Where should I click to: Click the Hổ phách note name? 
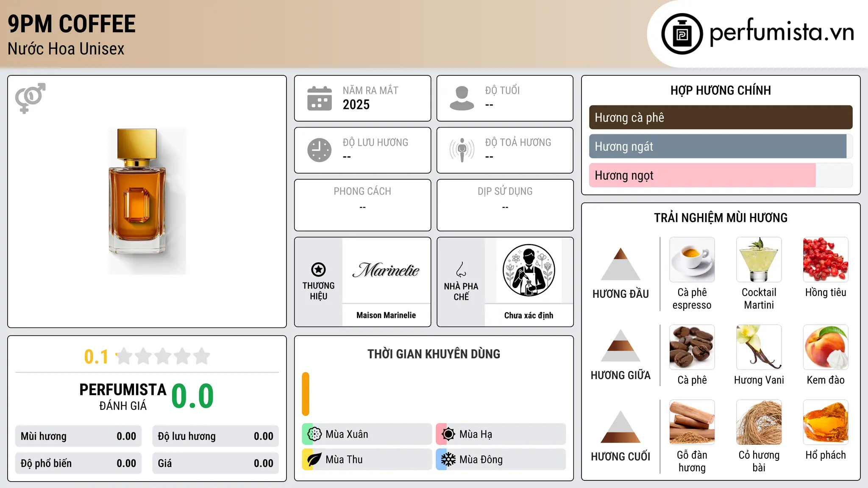[826, 455]
